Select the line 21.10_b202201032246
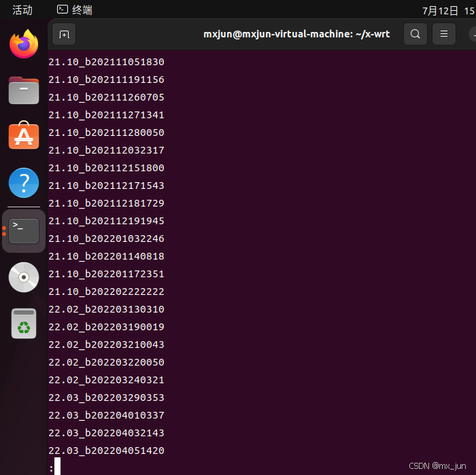The width and height of the screenshot is (476, 475). [106, 239]
